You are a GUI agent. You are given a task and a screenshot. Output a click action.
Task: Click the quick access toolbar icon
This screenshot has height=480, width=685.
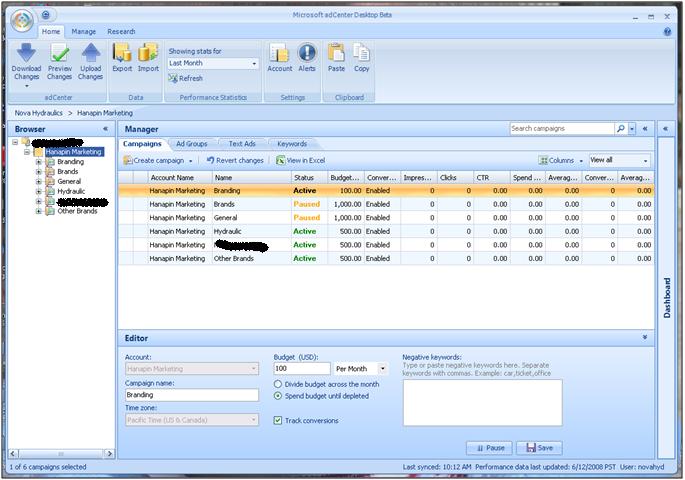pos(45,15)
